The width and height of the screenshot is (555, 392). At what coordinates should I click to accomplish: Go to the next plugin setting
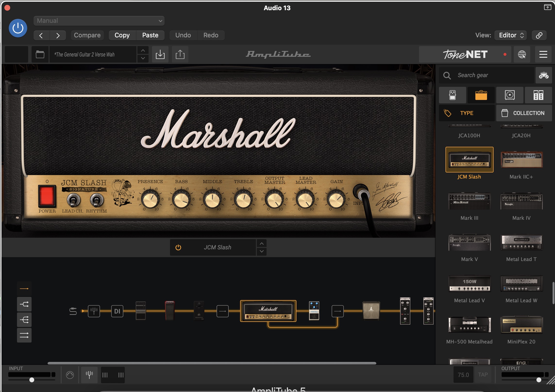58,35
